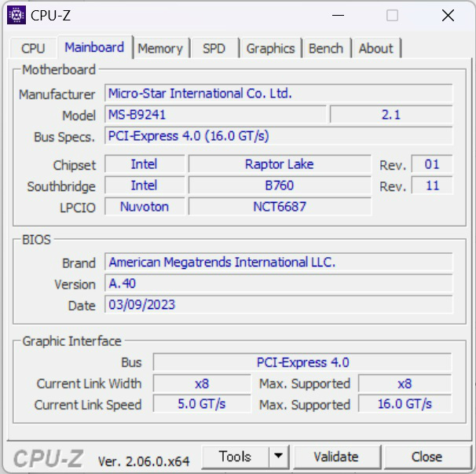Expand the Tools dropdown arrow
476x474 pixels.
point(278,457)
